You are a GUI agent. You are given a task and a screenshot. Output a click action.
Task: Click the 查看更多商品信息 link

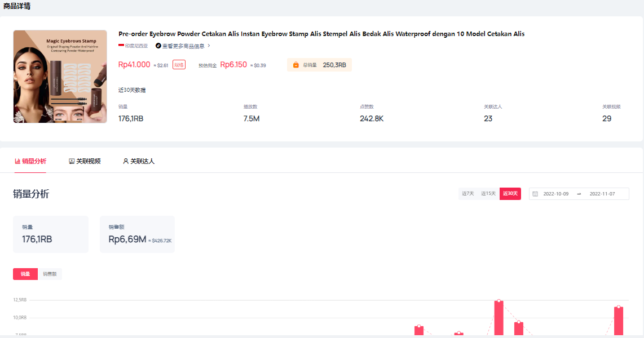[183, 46]
